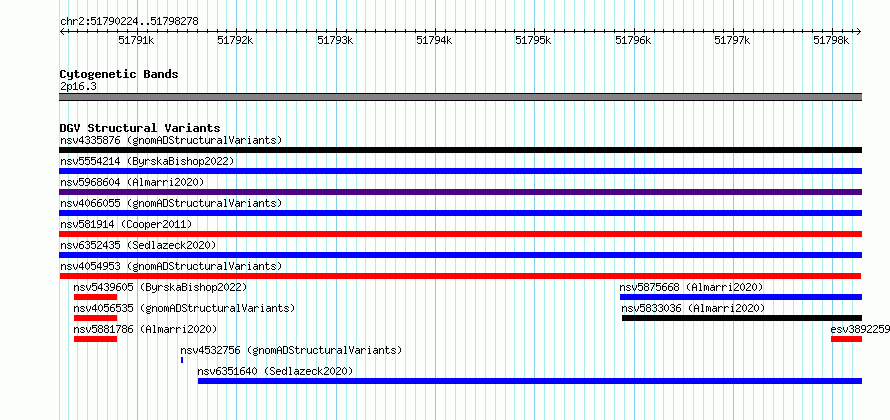This screenshot has height=420, width=890.
Task: Open variant label nsv6352435 (Sedlazeck2020)
Action: (x=138, y=245)
